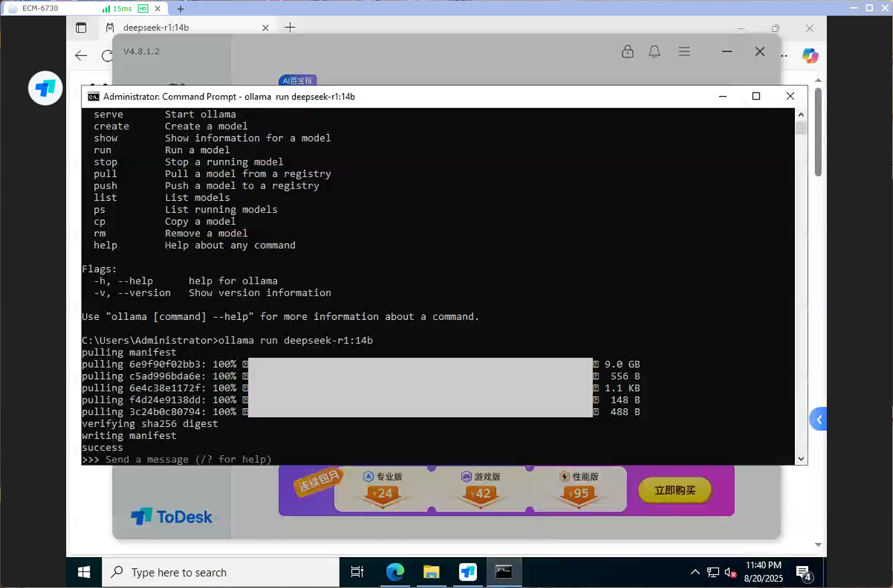Open File Explorer from taskbar
Viewport: 893px width, 588px height.
[x=431, y=572]
